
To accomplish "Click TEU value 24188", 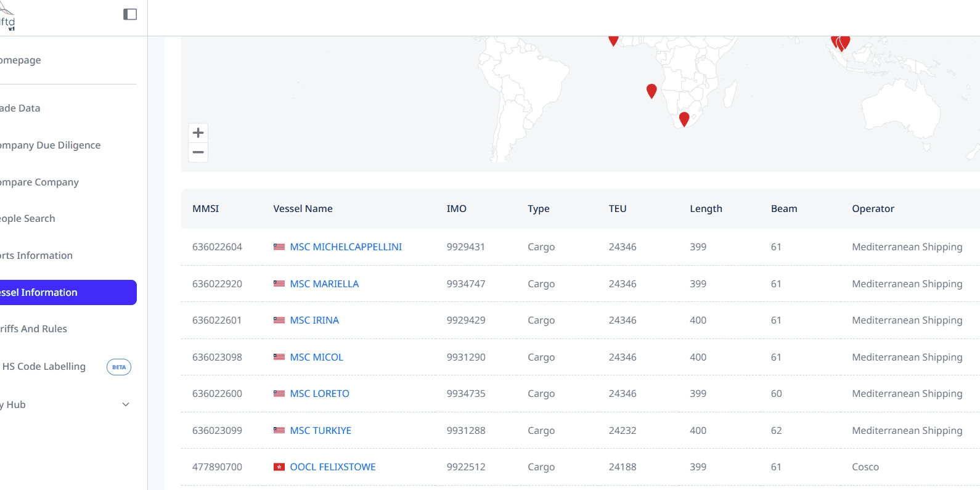I will click(623, 467).
